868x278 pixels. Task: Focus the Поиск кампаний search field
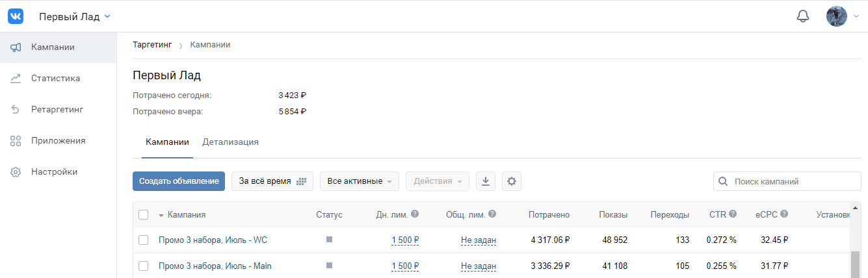pos(787,181)
